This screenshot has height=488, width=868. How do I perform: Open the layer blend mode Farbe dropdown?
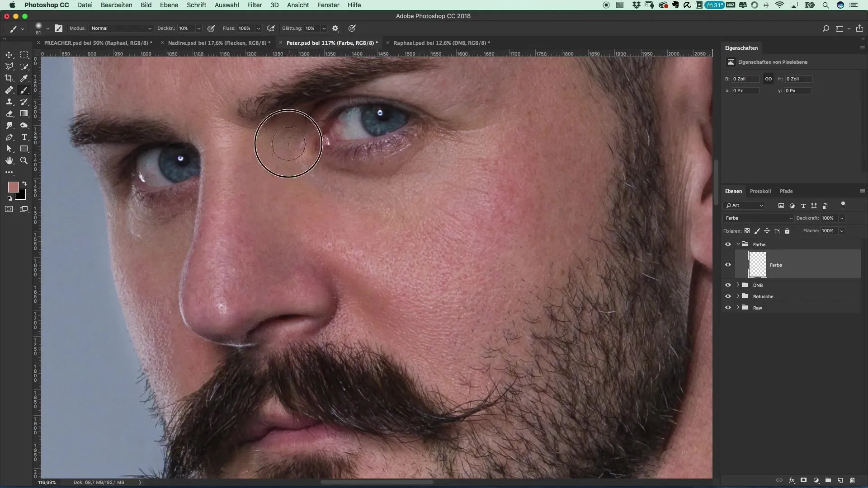(758, 218)
